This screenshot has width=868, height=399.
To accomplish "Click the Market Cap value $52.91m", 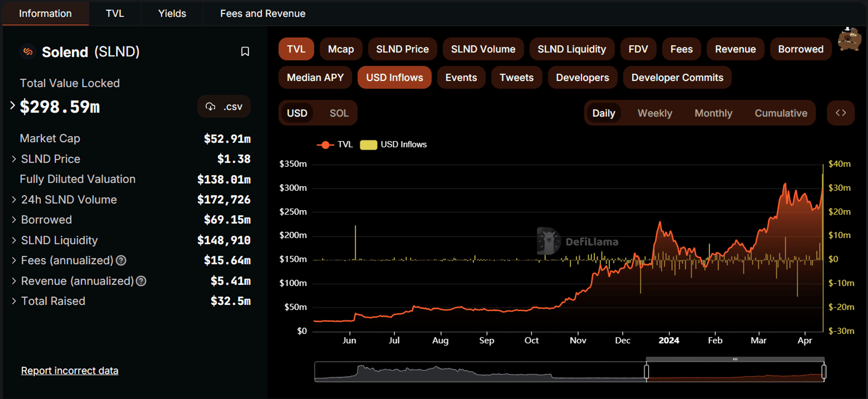I will 227,139.
